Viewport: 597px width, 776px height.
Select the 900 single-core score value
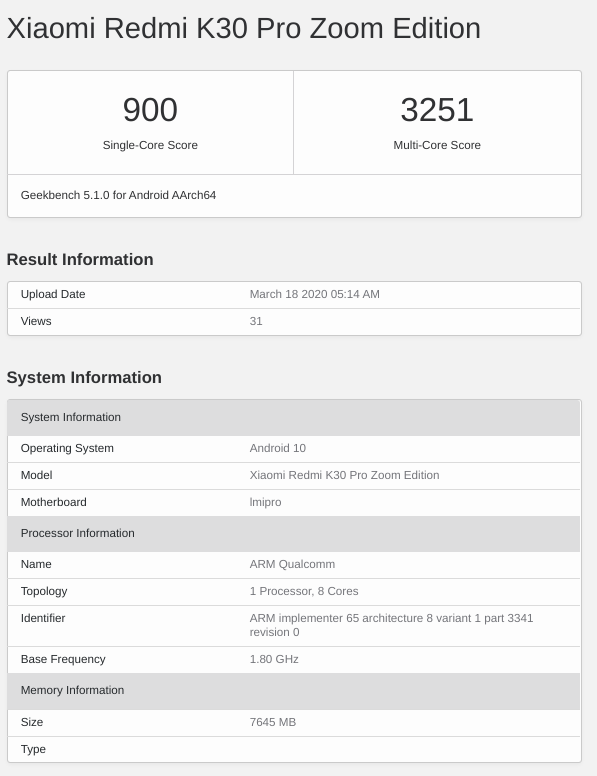[x=150, y=109]
